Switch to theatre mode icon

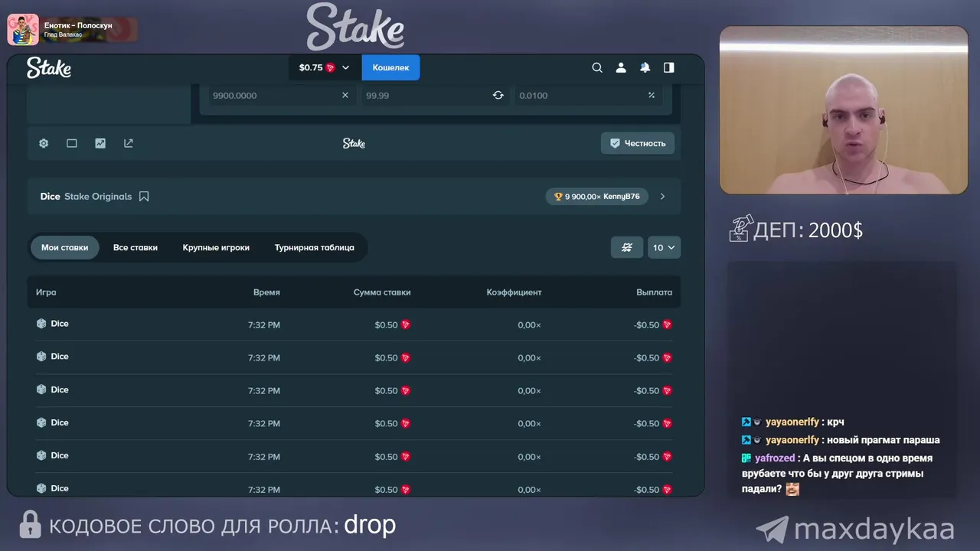(72, 143)
